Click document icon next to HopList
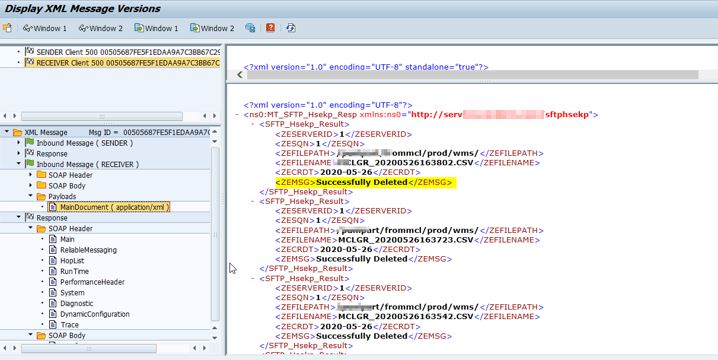The image size is (718, 360). tap(53, 260)
